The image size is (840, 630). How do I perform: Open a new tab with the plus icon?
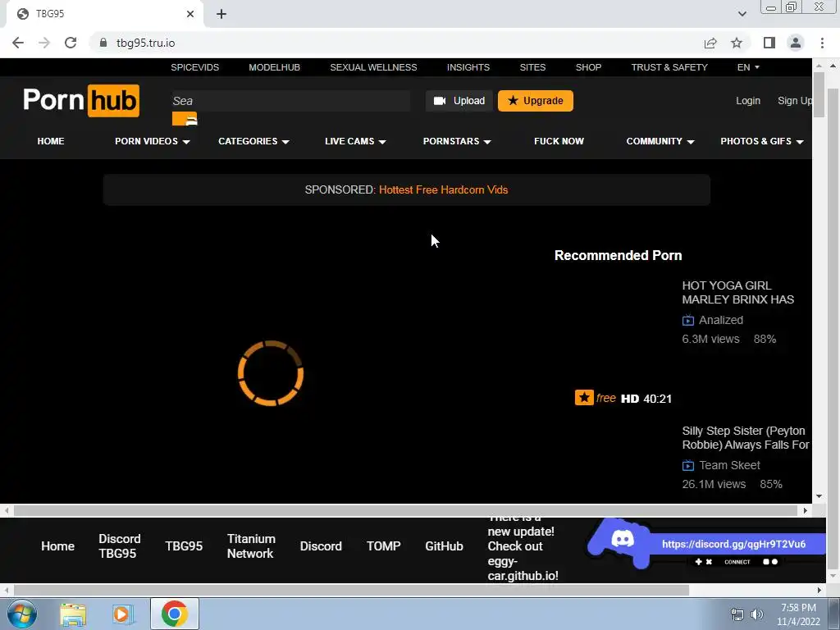pos(221,14)
